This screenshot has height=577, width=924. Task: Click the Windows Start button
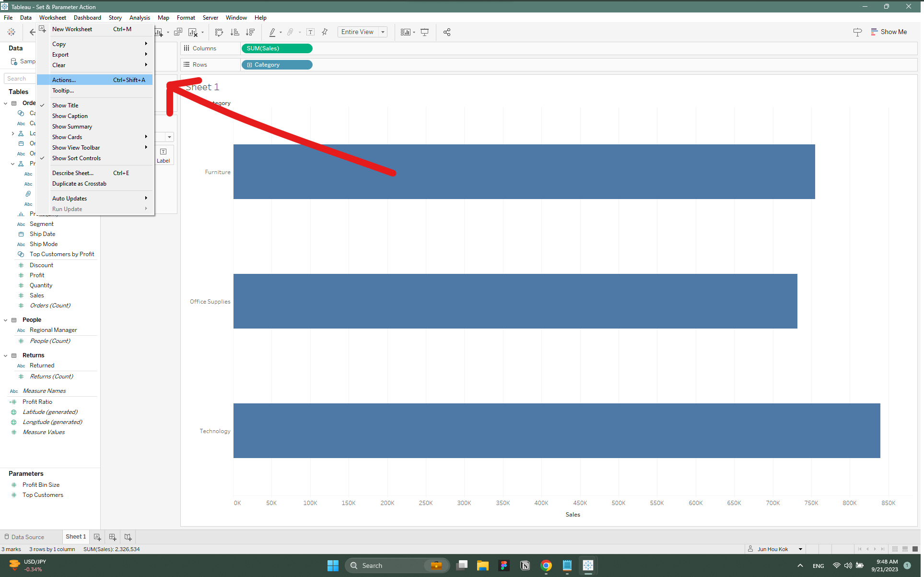[333, 565]
